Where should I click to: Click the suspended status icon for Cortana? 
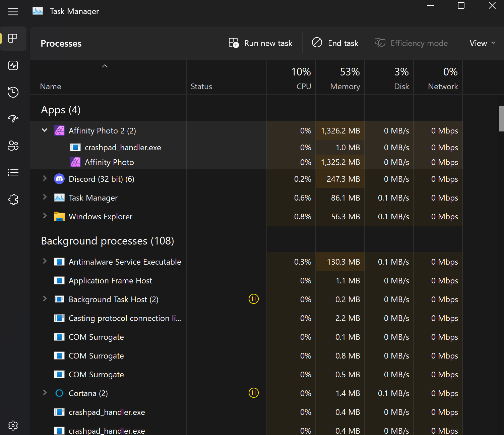coord(254,393)
